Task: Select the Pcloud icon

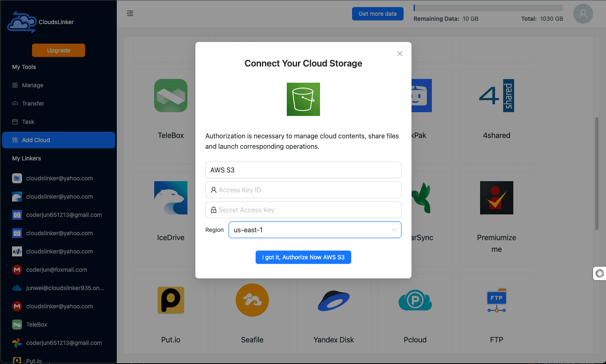Action: coord(415,300)
